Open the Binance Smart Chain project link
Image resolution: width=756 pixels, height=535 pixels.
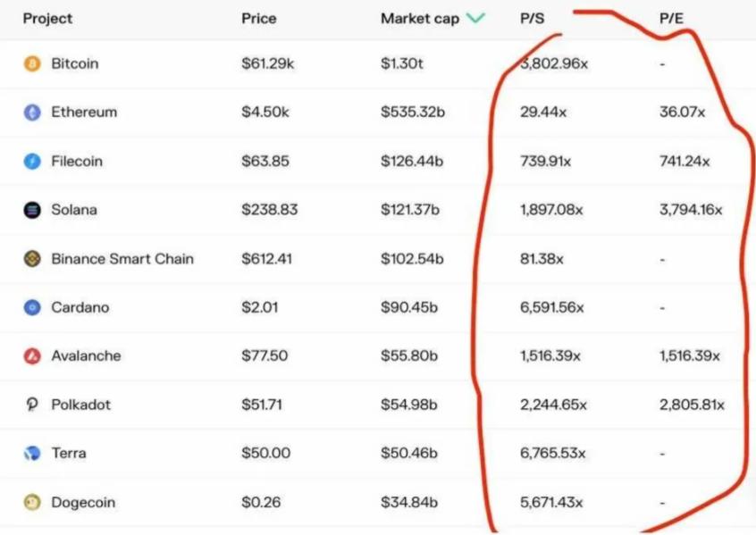[122, 259]
